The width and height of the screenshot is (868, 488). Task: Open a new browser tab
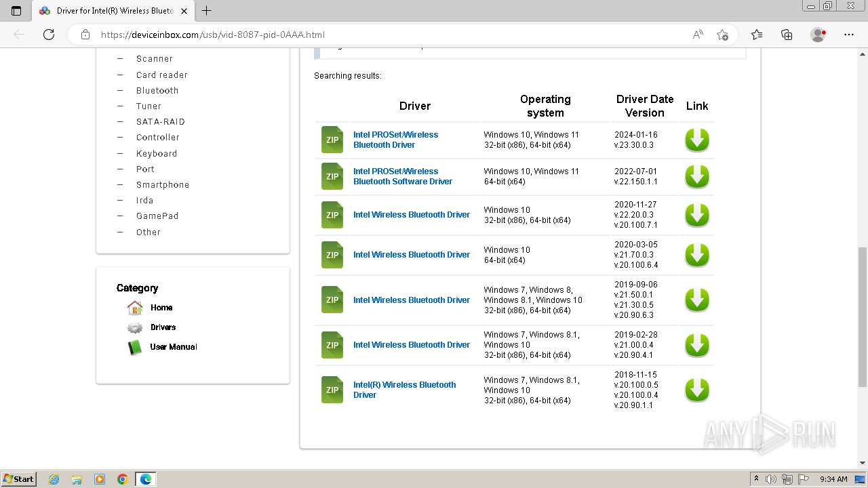[x=207, y=11]
